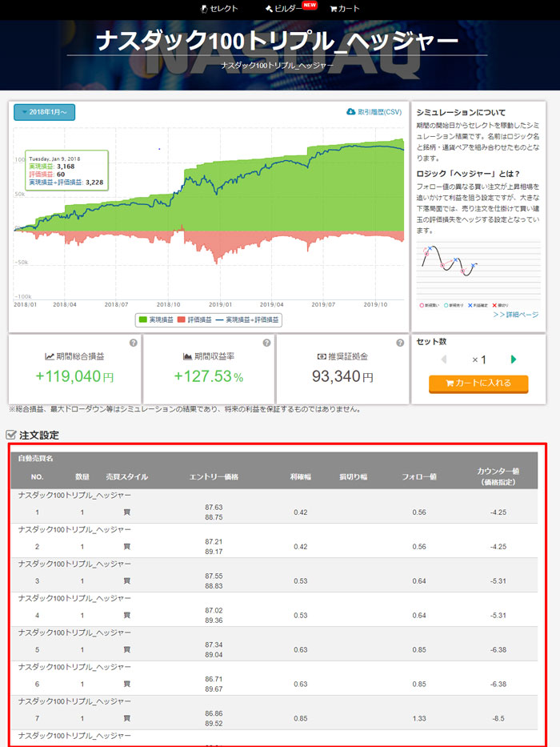Click 売買スタイル column header
Viewport: 560px width, 747px height.
pos(126,476)
